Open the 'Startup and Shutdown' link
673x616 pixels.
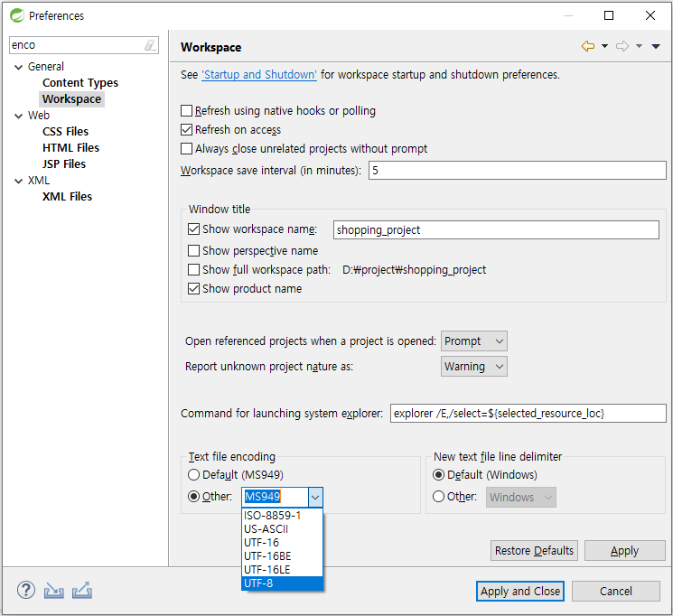[x=259, y=75]
